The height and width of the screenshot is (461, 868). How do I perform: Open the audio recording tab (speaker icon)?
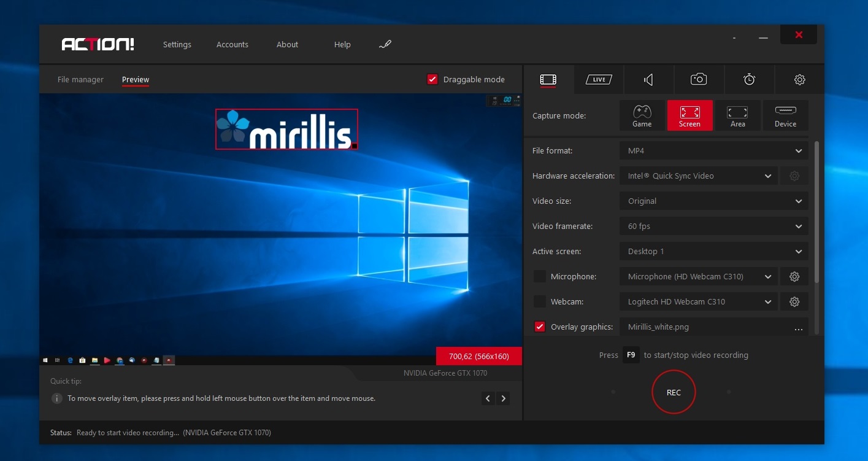coord(648,79)
